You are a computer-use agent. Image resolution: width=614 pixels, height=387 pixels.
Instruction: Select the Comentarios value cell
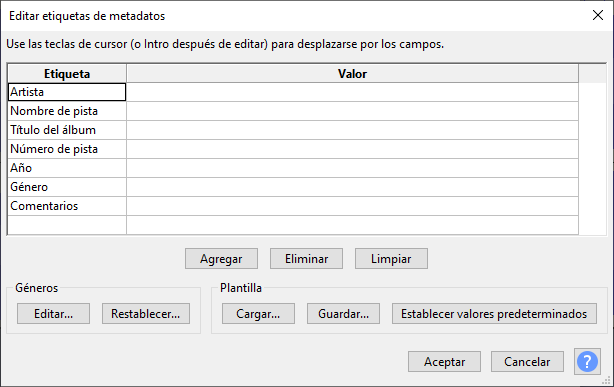click(x=352, y=206)
